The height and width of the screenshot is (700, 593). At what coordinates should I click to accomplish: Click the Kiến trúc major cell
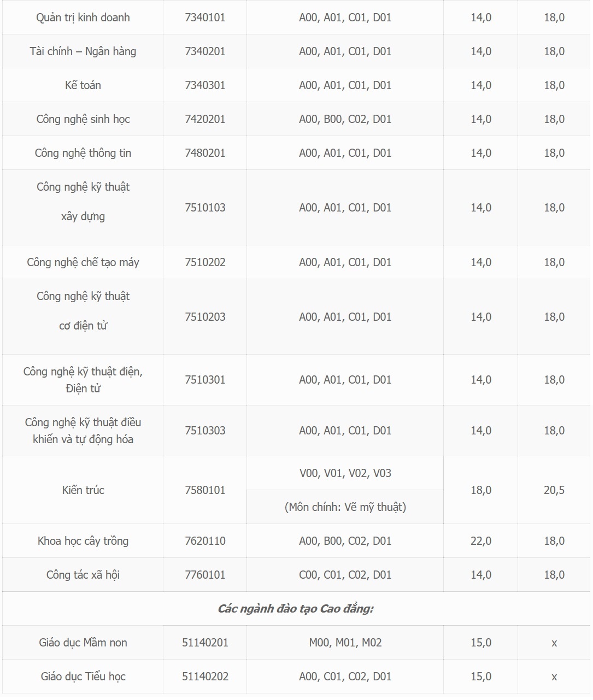83,490
